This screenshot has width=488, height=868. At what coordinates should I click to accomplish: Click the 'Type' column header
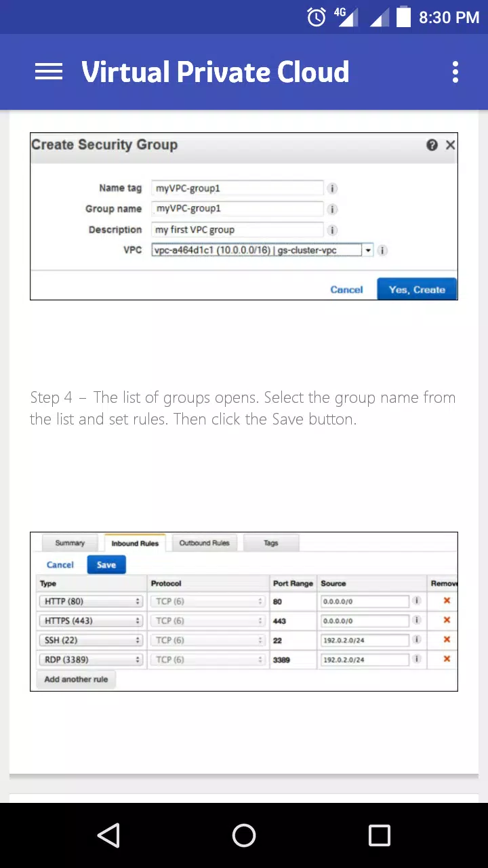point(48,583)
